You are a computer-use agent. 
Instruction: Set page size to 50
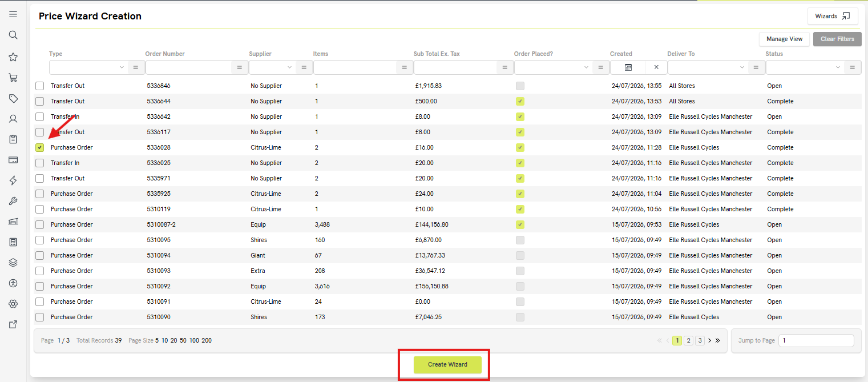click(183, 340)
